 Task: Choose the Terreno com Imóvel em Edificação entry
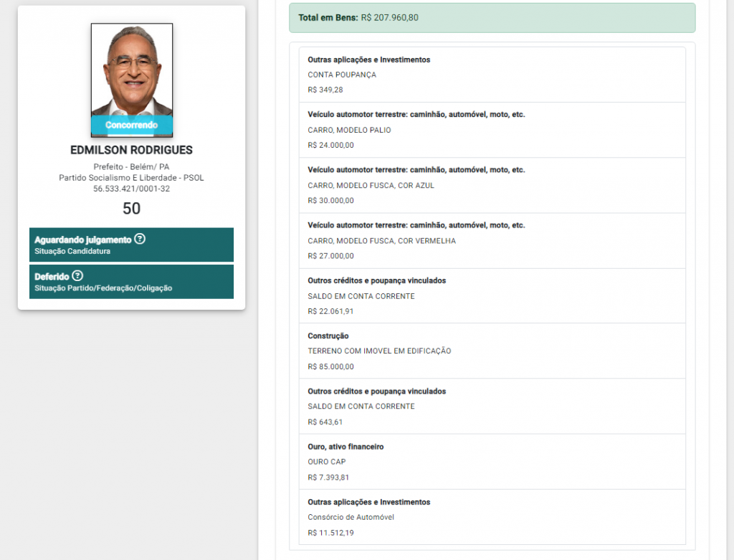pos(492,351)
